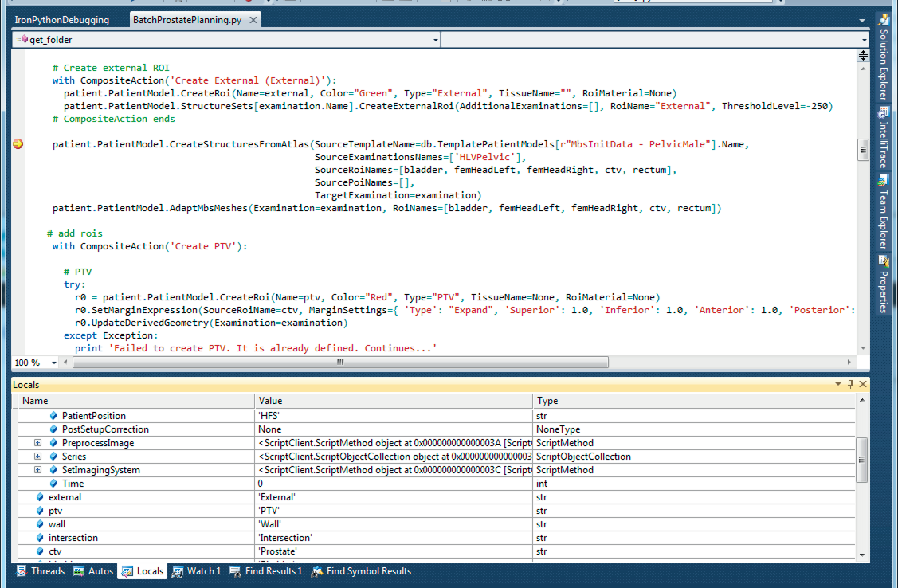Image resolution: width=898 pixels, height=588 pixels.
Task: Click the split-editor icon above the scrollbar
Action: [x=862, y=56]
